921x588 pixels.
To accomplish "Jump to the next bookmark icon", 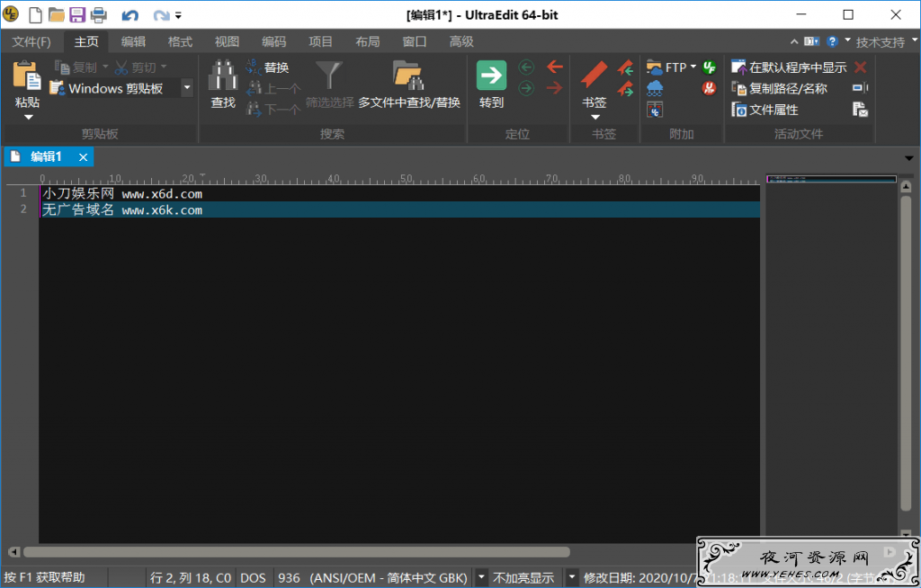I will coord(625,88).
